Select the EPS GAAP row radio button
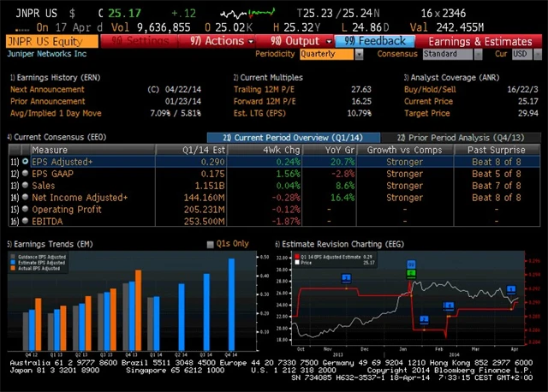The width and height of the screenshot is (548, 392). (x=25, y=173)
